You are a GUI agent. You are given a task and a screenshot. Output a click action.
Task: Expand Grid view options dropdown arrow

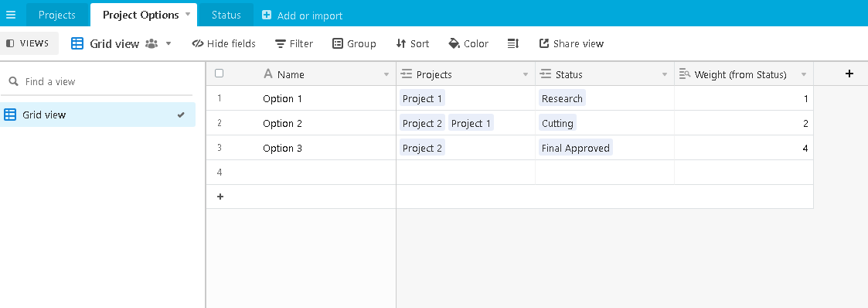click(168, 43)
